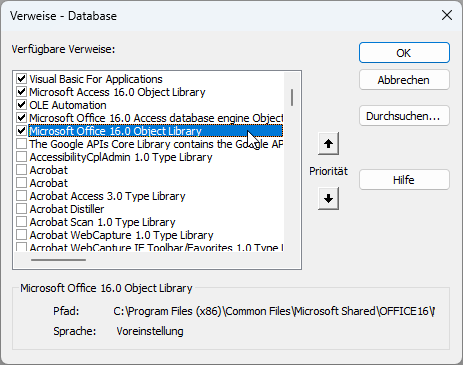
Task: Uncheck OLE Automation checkbox
Action: tap(22, 105)
